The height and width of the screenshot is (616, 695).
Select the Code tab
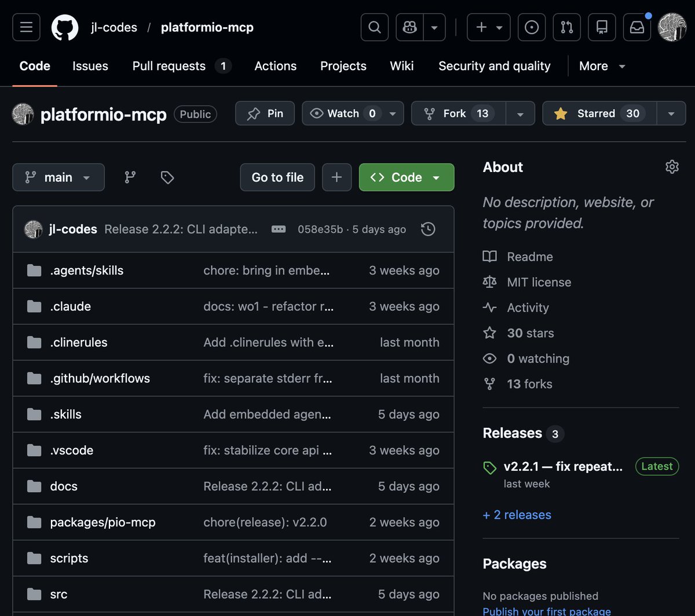(35, 66)
